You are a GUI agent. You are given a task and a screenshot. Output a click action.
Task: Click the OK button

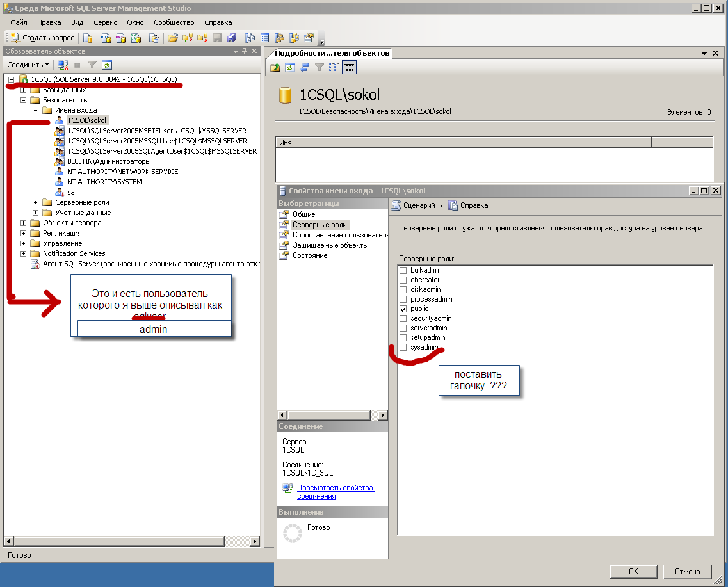point(633,572)
